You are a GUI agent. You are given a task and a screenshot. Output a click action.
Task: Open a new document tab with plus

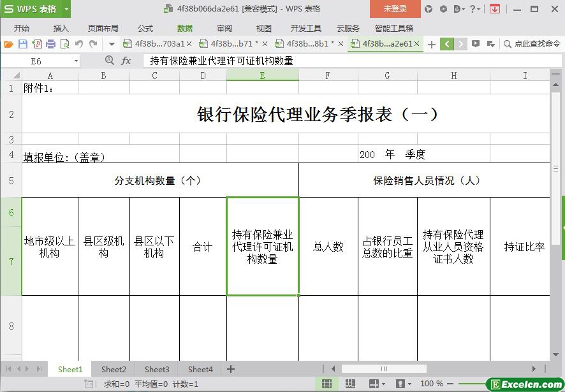point(432,44)
